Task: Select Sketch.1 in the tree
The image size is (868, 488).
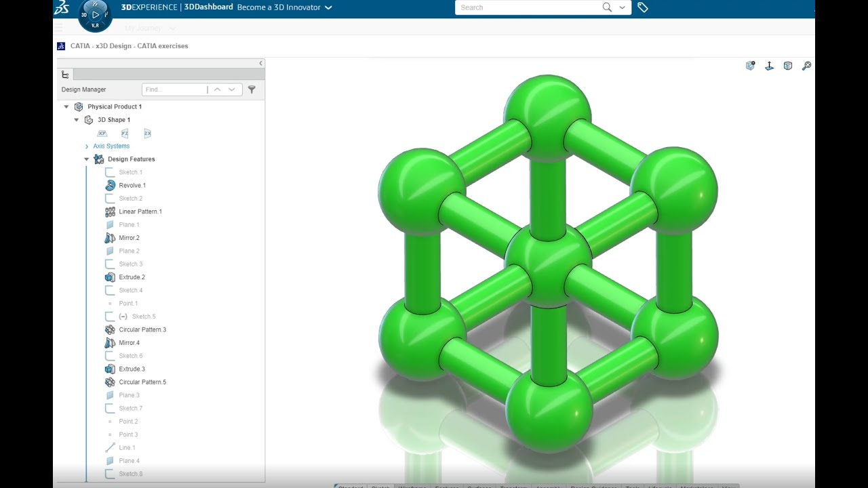Action: pyautogui.click(x=130, y=172)
